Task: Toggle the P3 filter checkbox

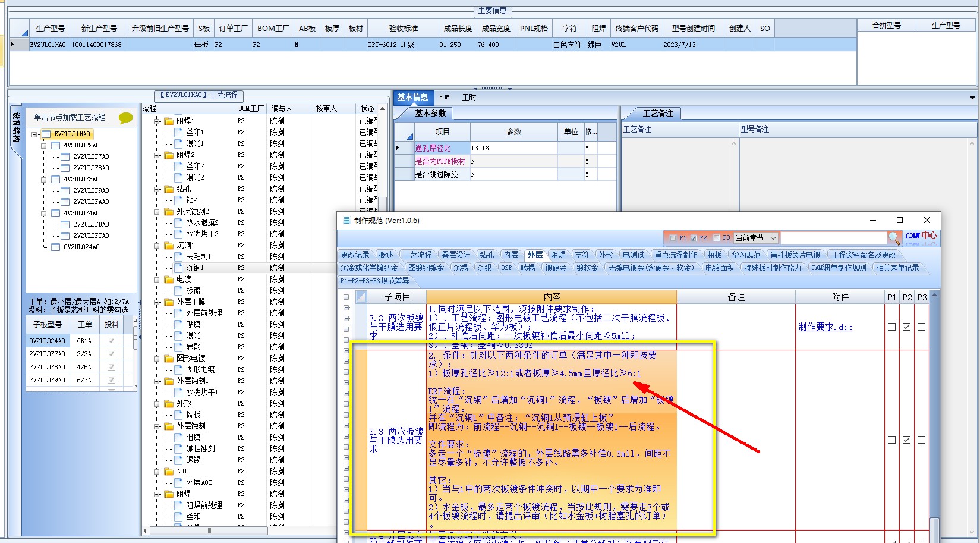Action: (x=716, y=238)
